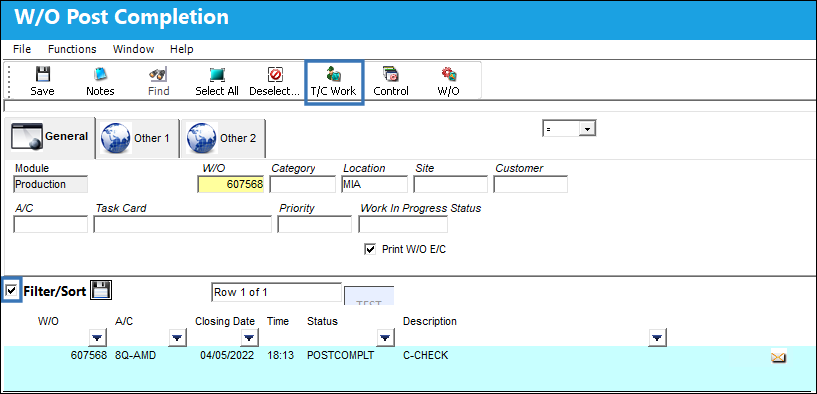Click the Save toolbar icon
The height and width of the screenshot is (394, 817).
tap(42, 82)
